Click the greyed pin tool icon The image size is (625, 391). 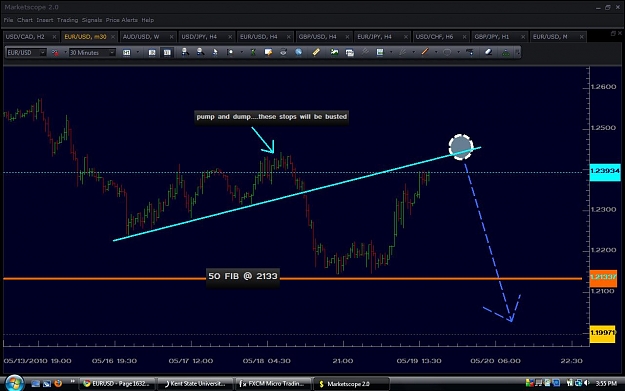click(x=365, y=52)
